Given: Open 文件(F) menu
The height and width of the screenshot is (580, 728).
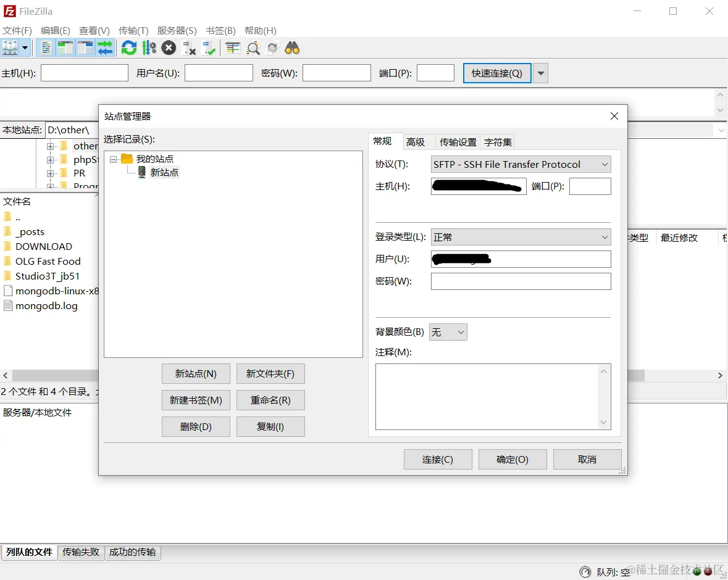Looking at the screenshot, I should [x=17, y=31].
